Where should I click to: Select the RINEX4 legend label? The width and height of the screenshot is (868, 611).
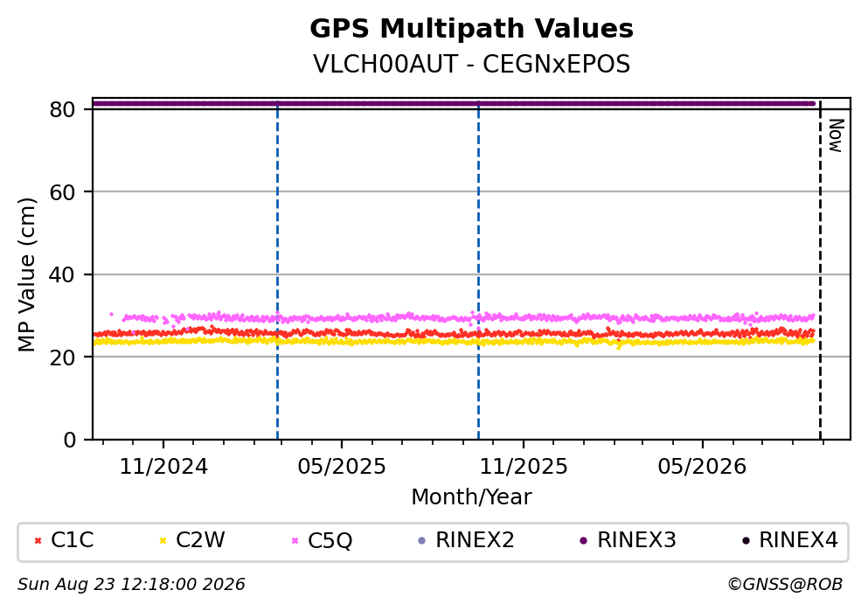pyautogui.click(x=798, y=540)
